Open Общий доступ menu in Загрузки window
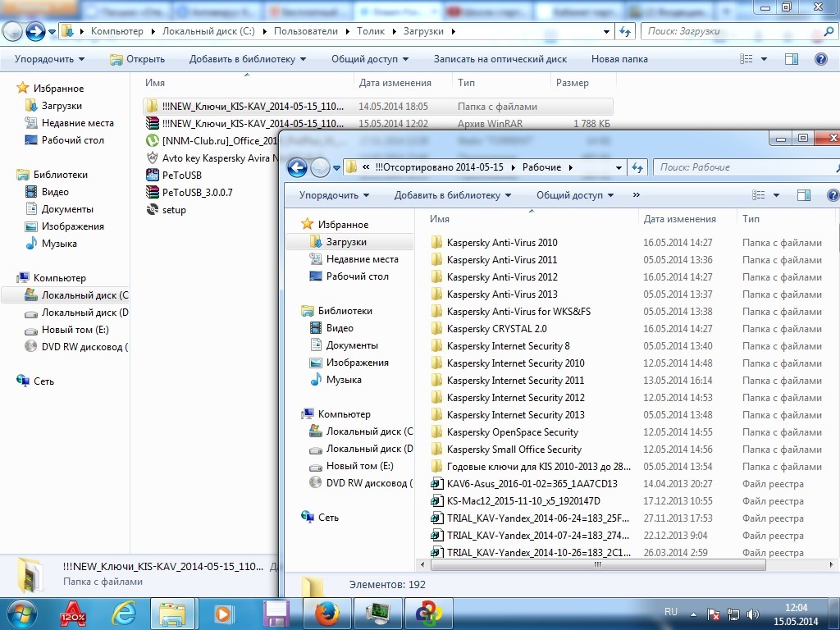The width and height of the screenshot is (840, 630). [x=370, y=59]
